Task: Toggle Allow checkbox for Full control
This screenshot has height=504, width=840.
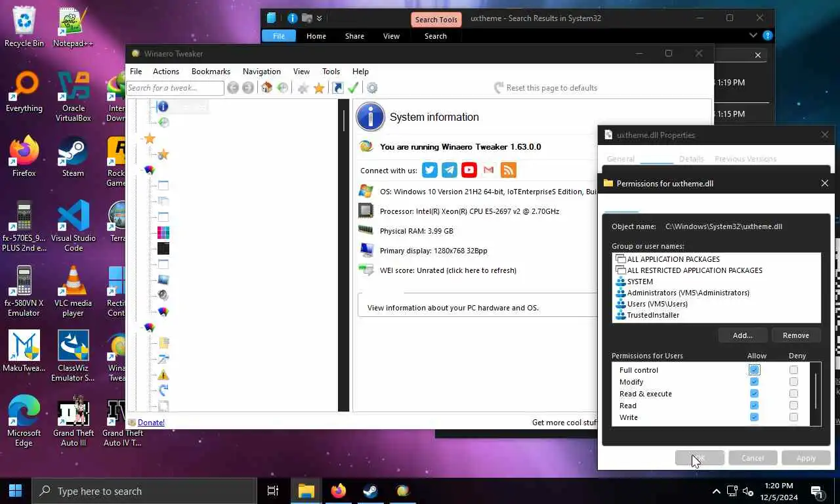Action: (754, 370)
